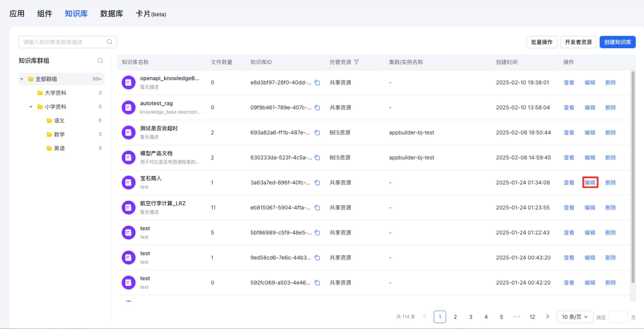
Task: Click the 全部群组 folder icon
Action: pos(31,79)
